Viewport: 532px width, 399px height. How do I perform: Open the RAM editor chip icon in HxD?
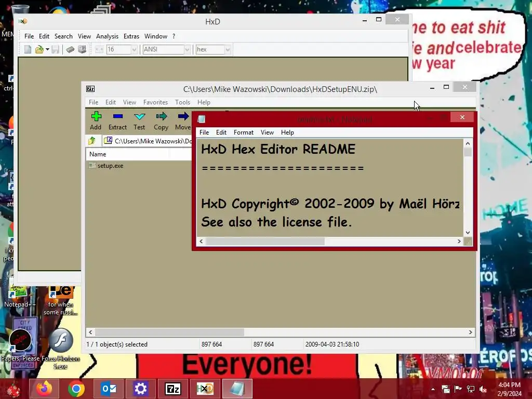(70, 49)
